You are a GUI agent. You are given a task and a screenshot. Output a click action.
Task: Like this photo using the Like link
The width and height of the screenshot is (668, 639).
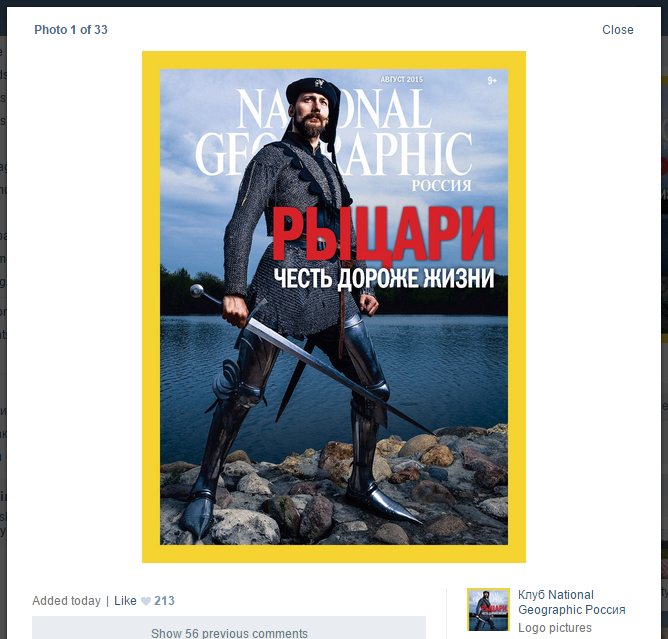tap(125, 601)
